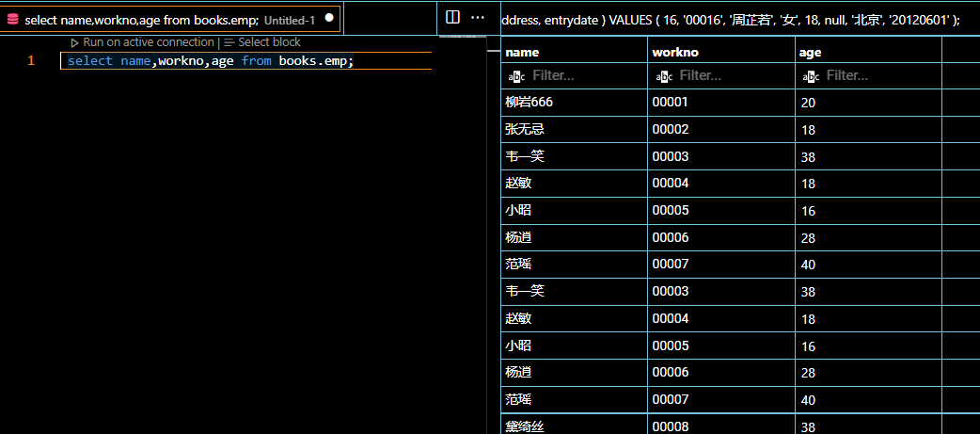Click the Select block code lens
The width and height of the screenshot is (980, 434).
coord(262,42)
